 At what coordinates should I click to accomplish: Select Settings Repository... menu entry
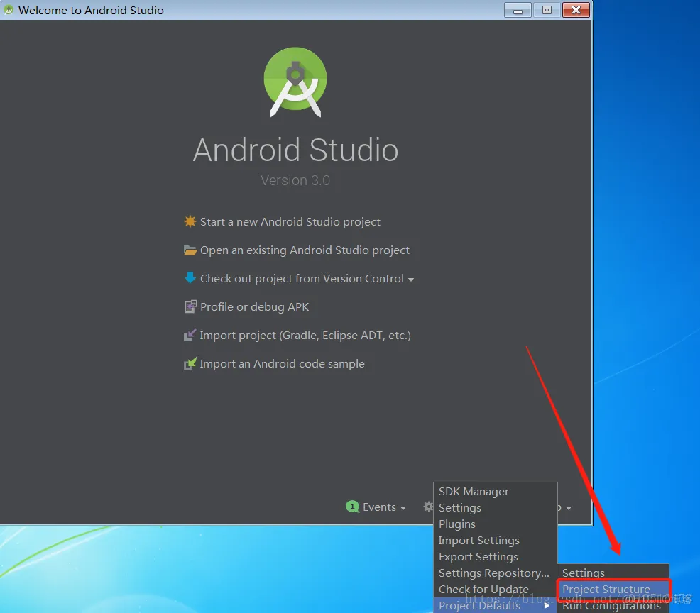coord(495,573)
